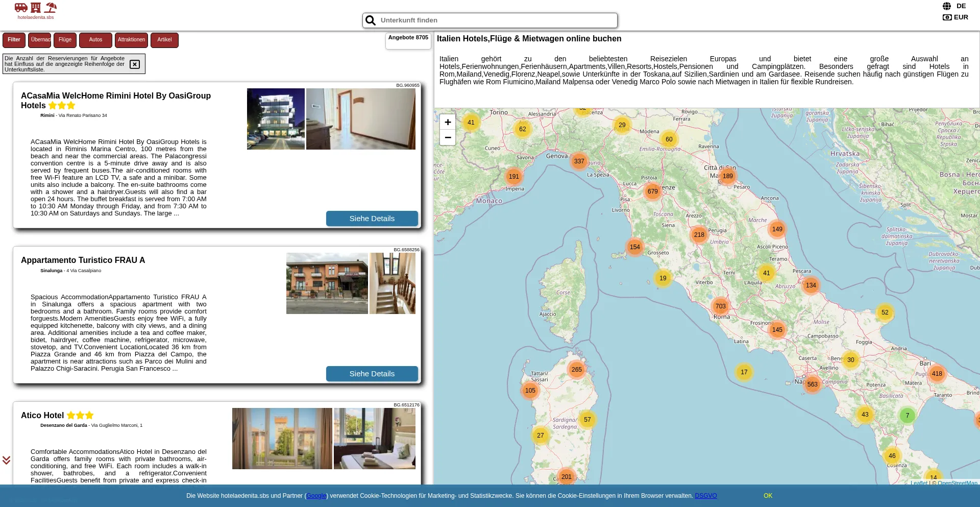Click the 679 map cluster near Firenze
Viewport: 980px width, 507px height.
pyautogui.click(x=653, y=191)
